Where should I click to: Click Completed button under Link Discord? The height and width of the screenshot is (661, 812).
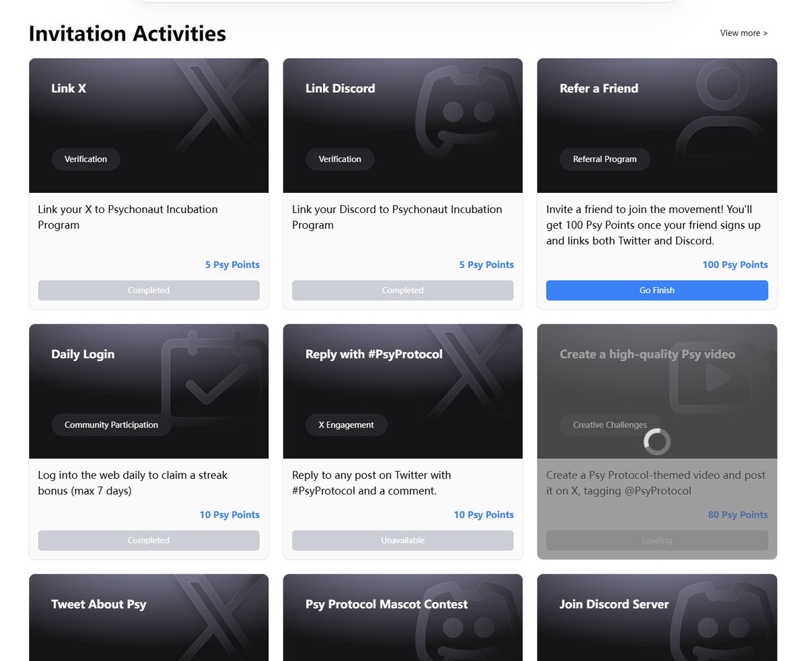tap(403, 290)
